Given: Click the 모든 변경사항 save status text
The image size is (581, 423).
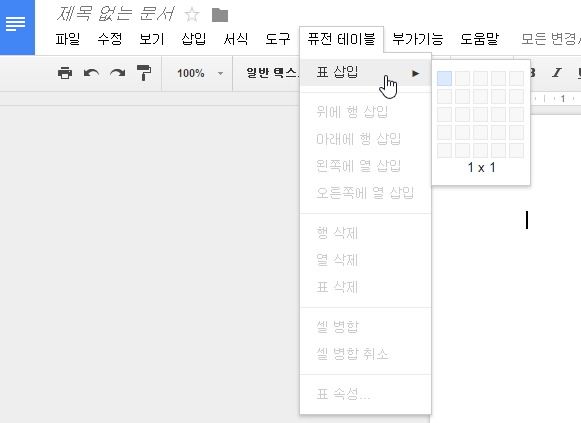Looking at the screenshot, I should (x=551, y=39).
